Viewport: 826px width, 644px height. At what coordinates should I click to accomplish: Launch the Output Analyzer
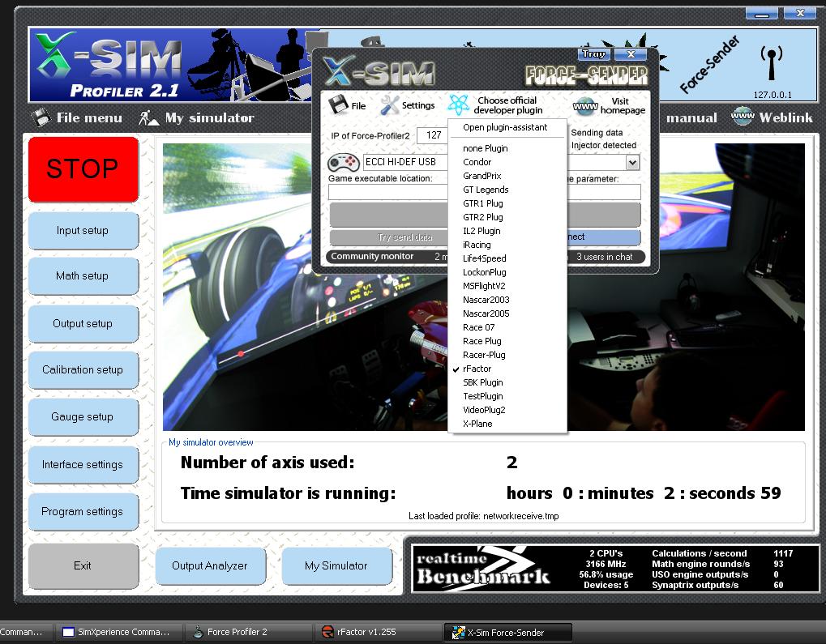click(x=209, y=565)
